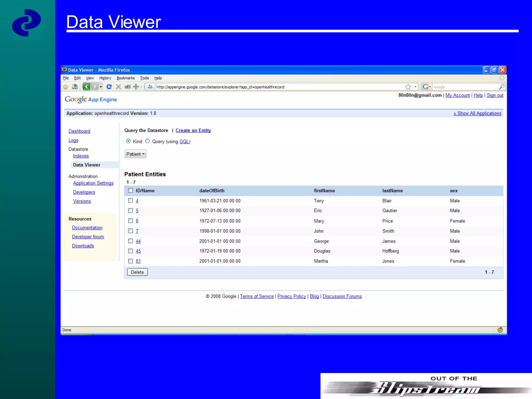Click the Google App Engine logo

pyautogui.click(x=91, y=99)
